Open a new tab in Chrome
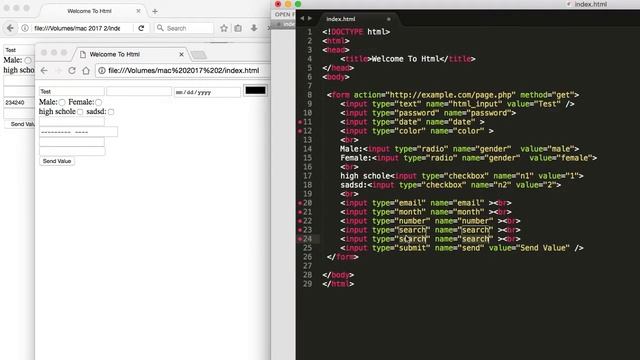The height and width of the screenshot is (360, 640). [x=199, y=55]
